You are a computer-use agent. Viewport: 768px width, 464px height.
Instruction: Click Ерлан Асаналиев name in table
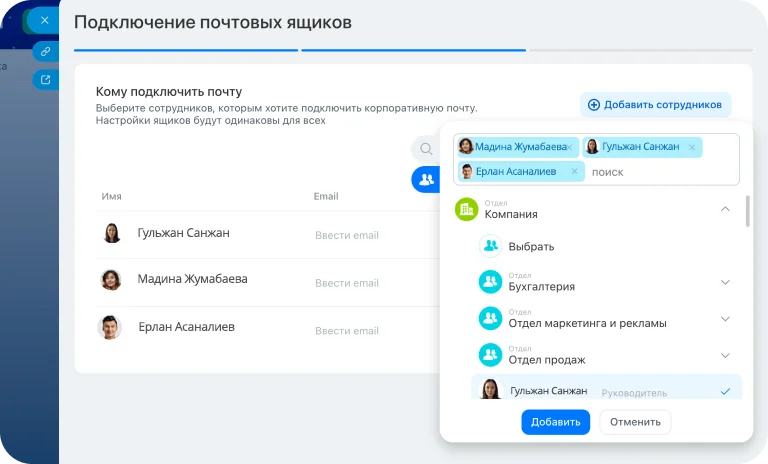[187, 327]
